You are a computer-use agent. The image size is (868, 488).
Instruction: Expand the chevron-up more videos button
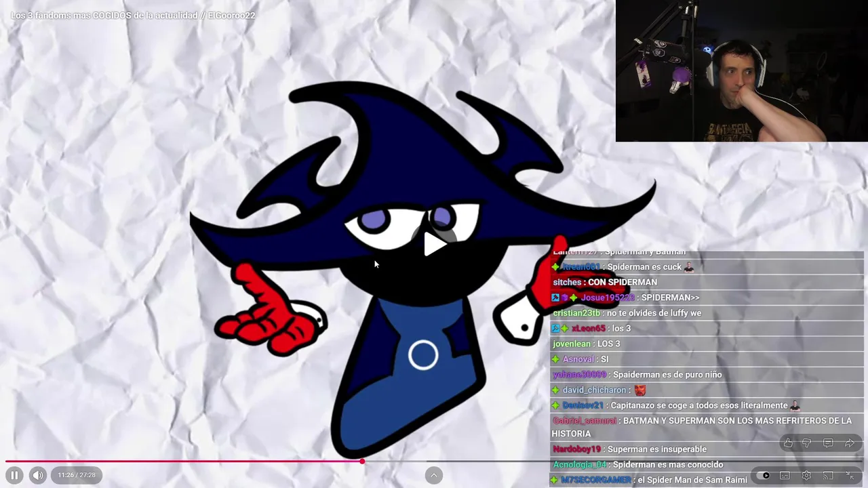point(434,475)
